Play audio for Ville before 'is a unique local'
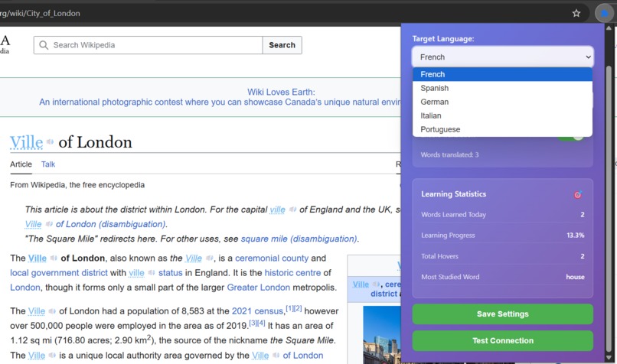This screenshot has height=364, width=617. tap(52, 356)
